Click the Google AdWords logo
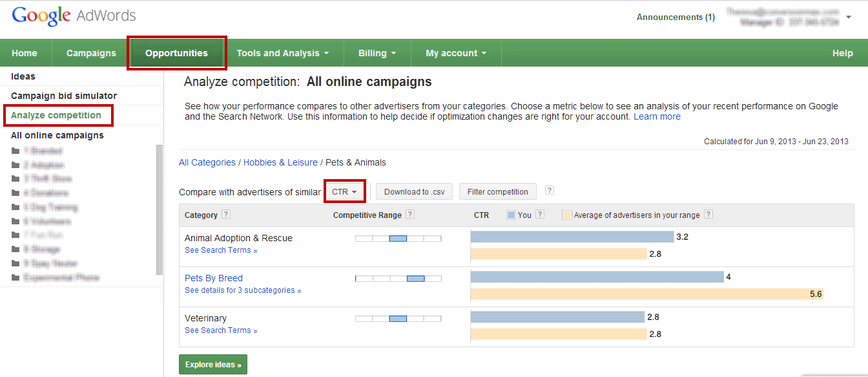The width and height of the screenshot is (868, 377). 74,16
